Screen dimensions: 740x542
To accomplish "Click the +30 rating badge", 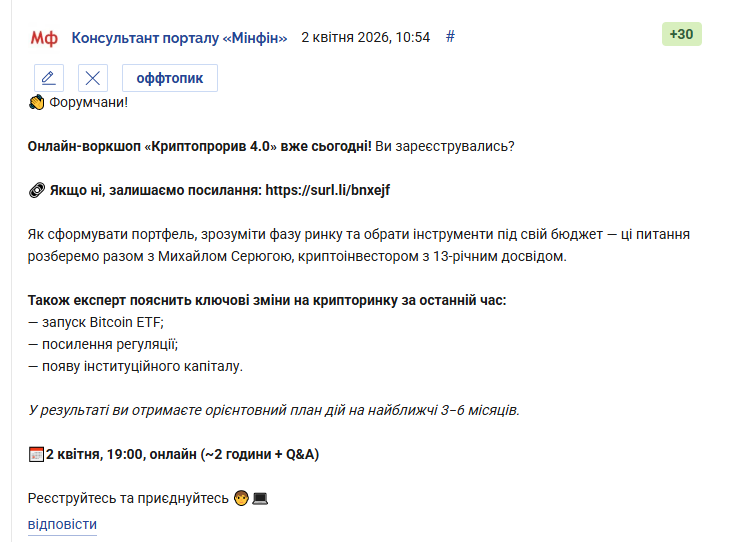I will tap(681, 34).
